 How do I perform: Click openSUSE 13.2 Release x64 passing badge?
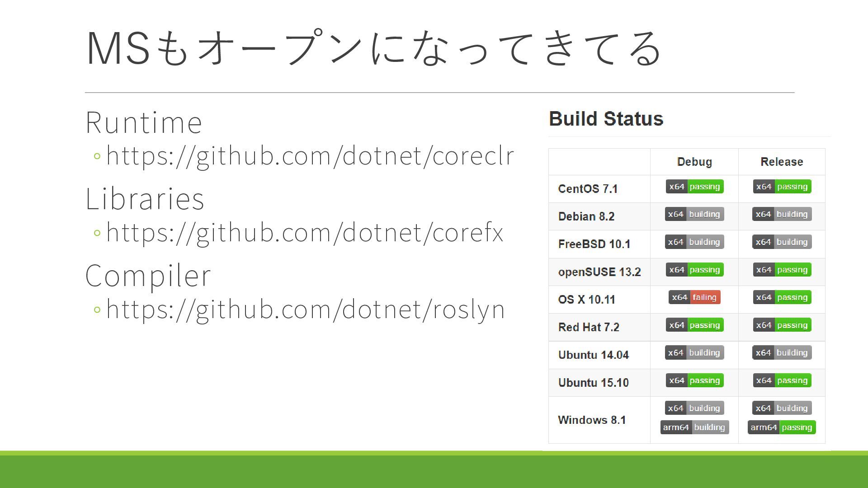(x=782, y=270)
